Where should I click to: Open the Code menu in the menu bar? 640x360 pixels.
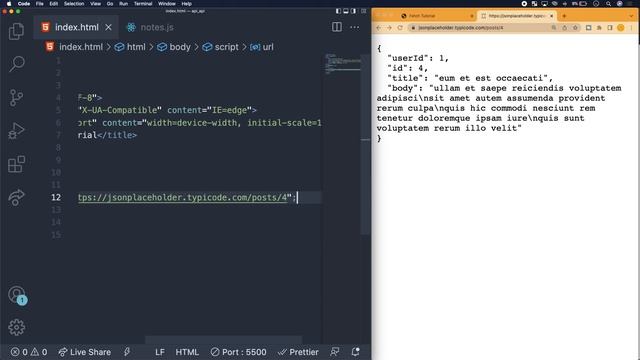coord(24,4)
